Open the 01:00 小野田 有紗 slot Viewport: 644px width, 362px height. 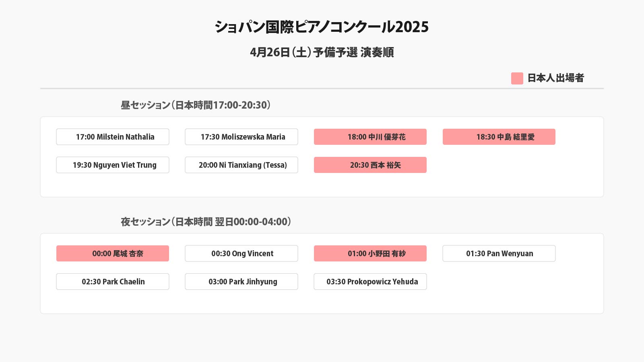370,253
